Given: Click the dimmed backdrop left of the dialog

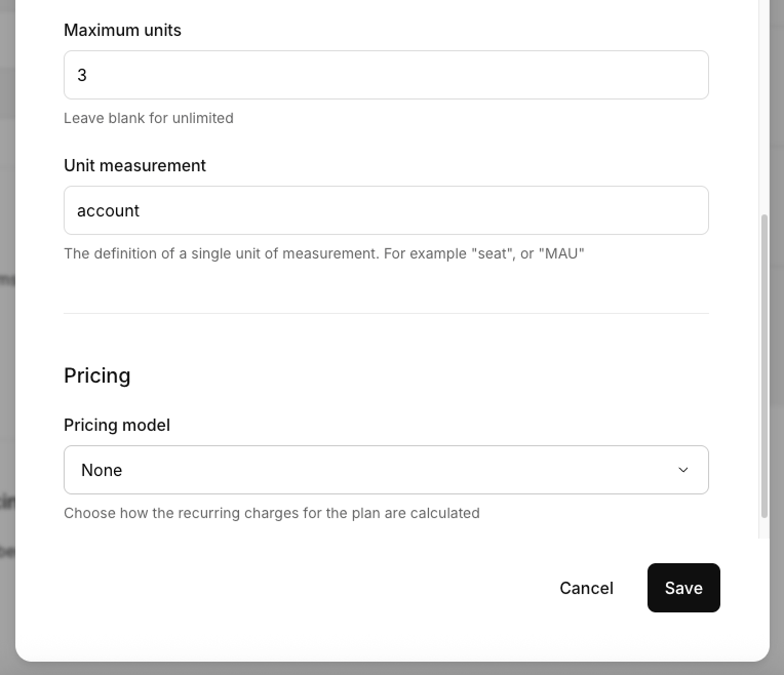Looking at the screenshot, I should point(7,340).
